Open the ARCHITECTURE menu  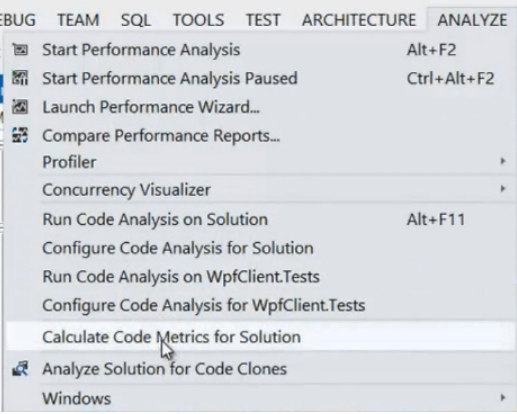tap(359, 20)
